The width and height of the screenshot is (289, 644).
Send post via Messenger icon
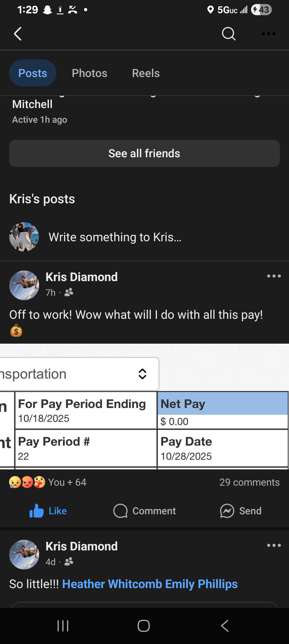[227, 511]
